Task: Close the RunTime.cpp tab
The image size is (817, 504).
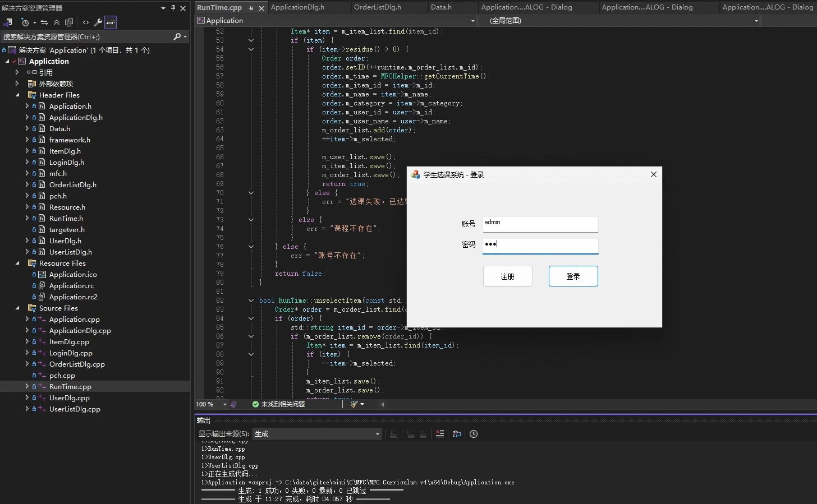Action: click(x=261, y=8)
